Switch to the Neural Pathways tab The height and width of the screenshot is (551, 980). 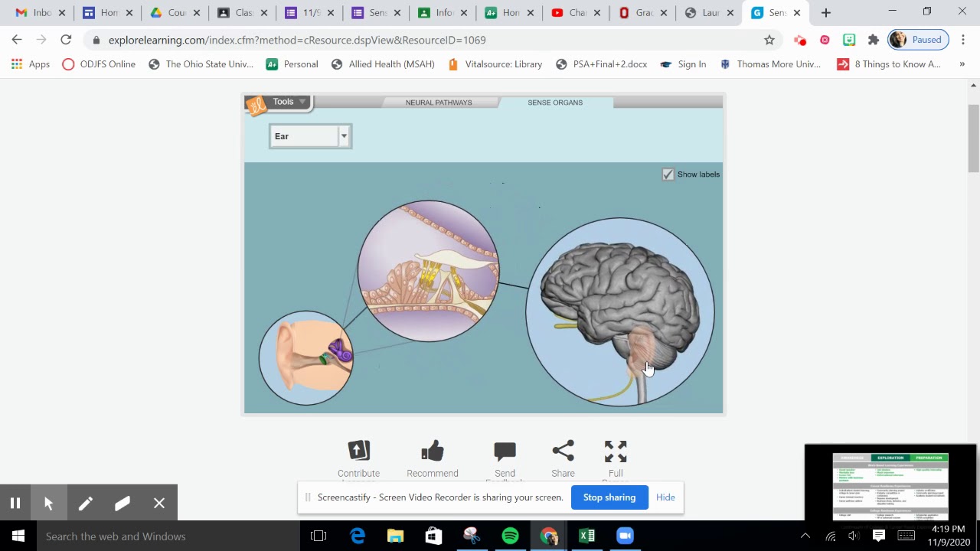click(x=439, y=103)
